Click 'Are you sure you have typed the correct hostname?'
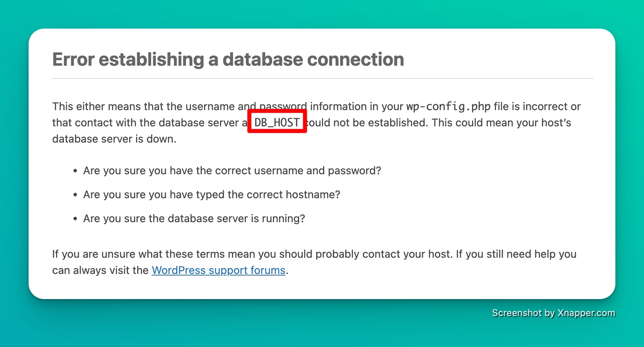644x347 pixels. (212, 194)
